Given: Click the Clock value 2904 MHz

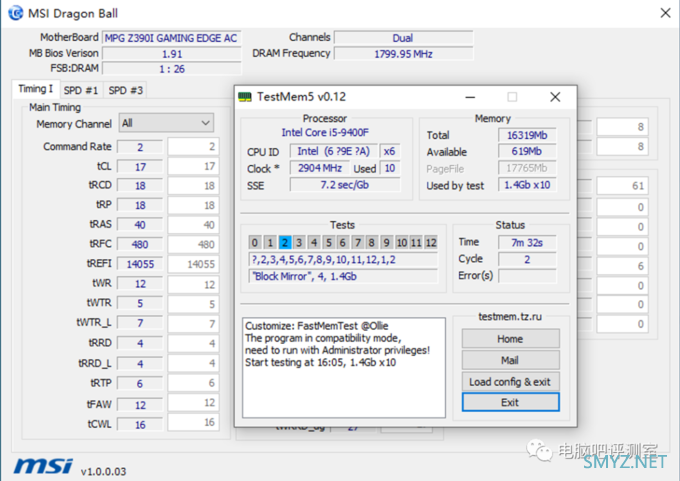Looking at the screenshot, I should click(x=320, y=168).
